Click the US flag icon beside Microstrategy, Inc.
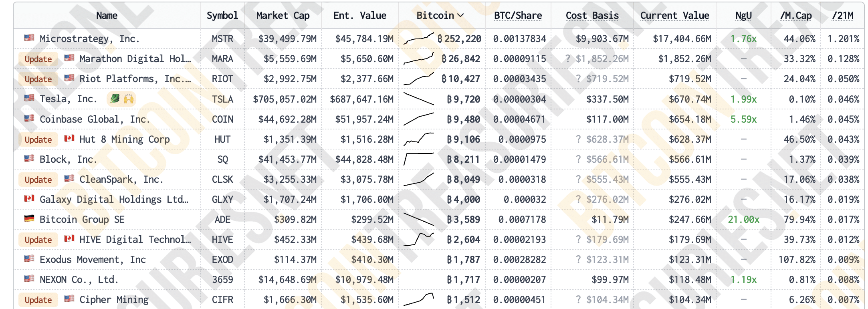This screenshot has width=868, height=309. pyautogui.click(x=29, y=38)
